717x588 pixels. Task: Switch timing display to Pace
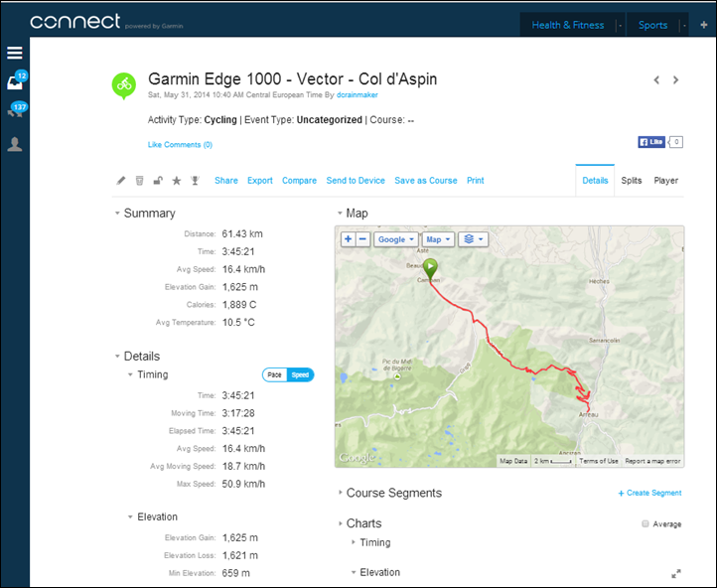pos(274,374)
